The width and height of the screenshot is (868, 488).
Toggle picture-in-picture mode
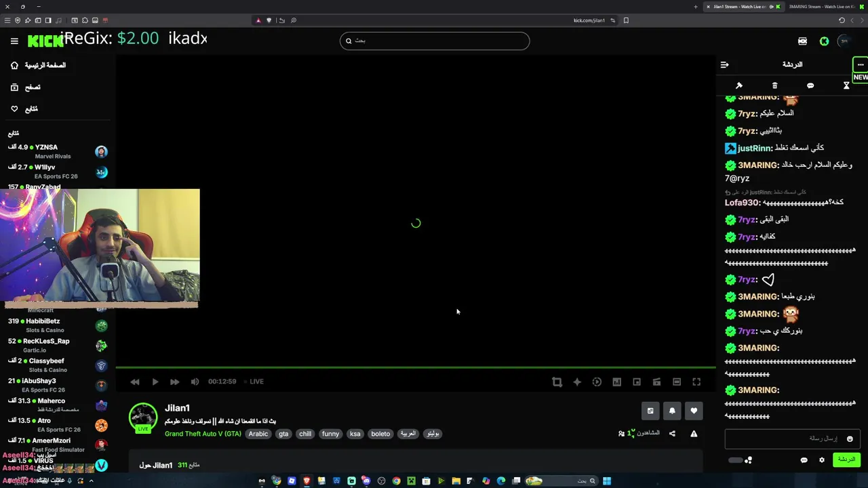(x=637, y=382)
